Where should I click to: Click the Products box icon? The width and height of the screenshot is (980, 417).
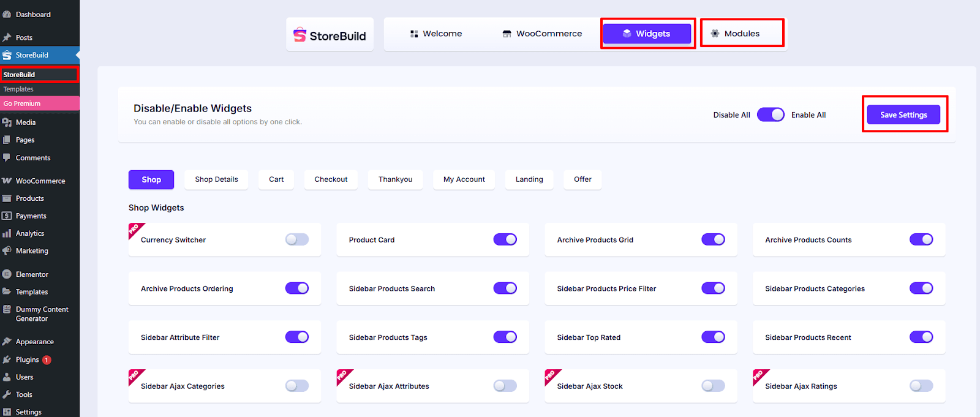(x=7, y=198)
